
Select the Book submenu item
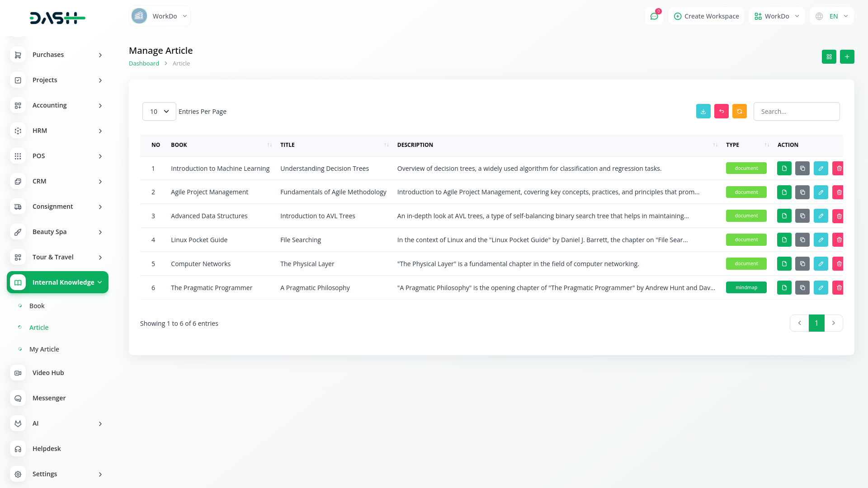[37, 306]
